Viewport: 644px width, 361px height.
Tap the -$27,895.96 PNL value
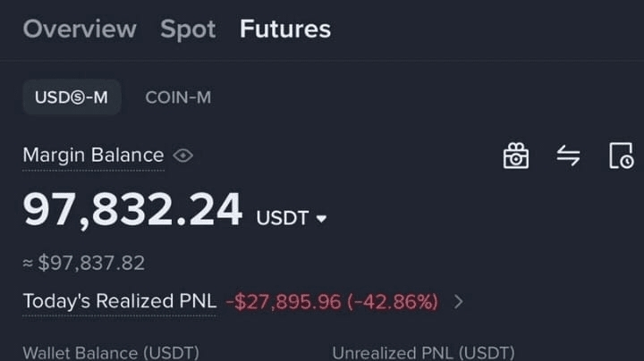click(284, 302)
